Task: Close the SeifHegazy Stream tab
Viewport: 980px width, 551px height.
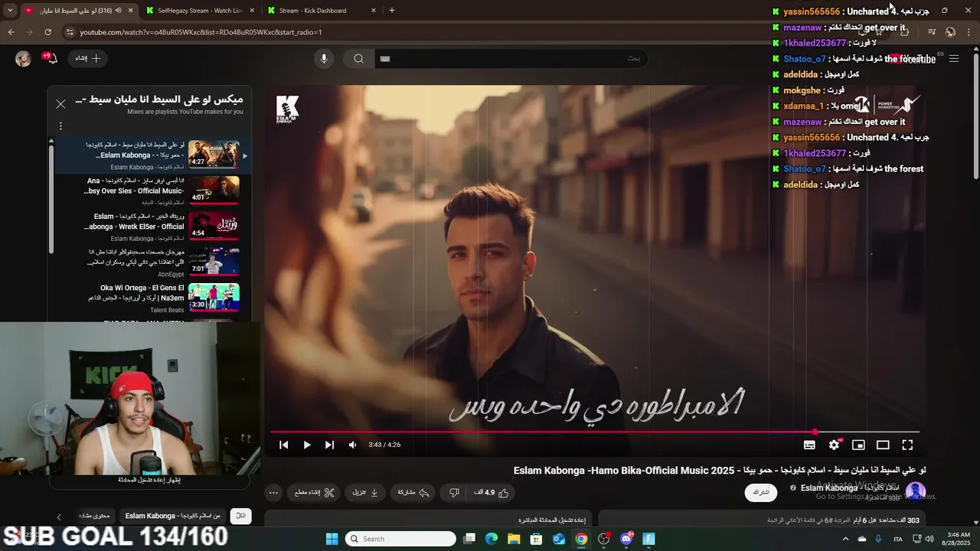Action: click(251, 11)
